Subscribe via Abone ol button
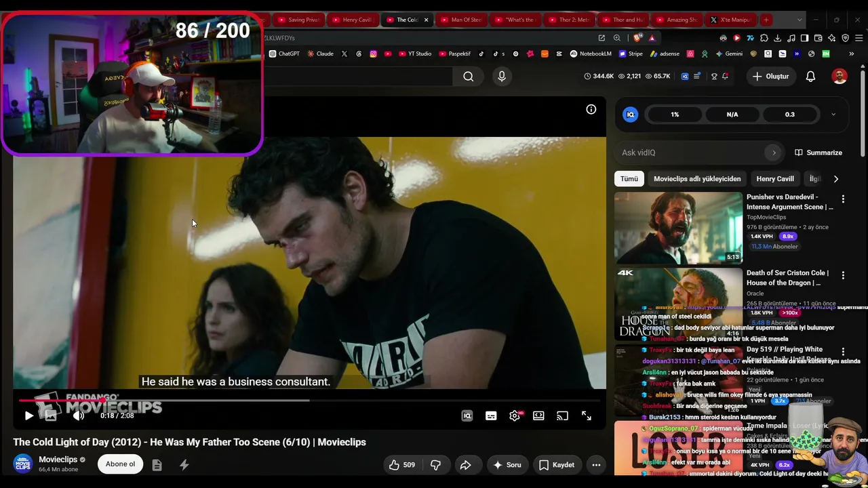This screenshot has width=868, height=488. 120,464
